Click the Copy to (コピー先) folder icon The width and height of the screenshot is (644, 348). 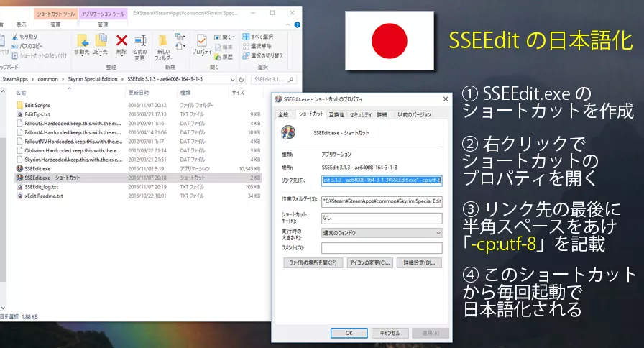click(x=101, y=40)
